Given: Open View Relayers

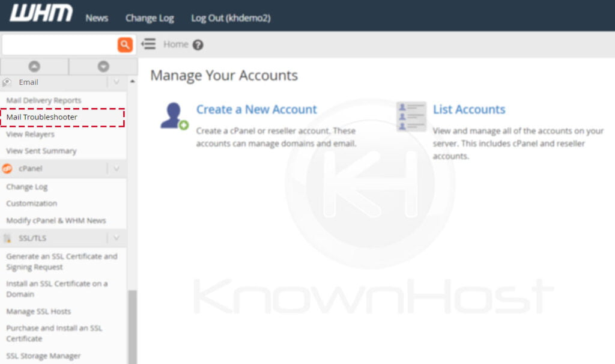Looking at the screenshot, I should (x=30, y=134).
